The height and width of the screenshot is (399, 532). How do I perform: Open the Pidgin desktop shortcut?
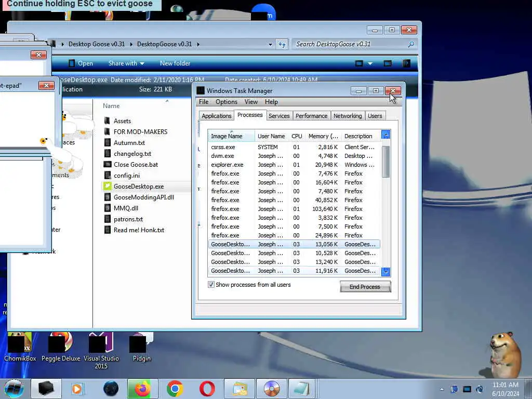[141, 347]
